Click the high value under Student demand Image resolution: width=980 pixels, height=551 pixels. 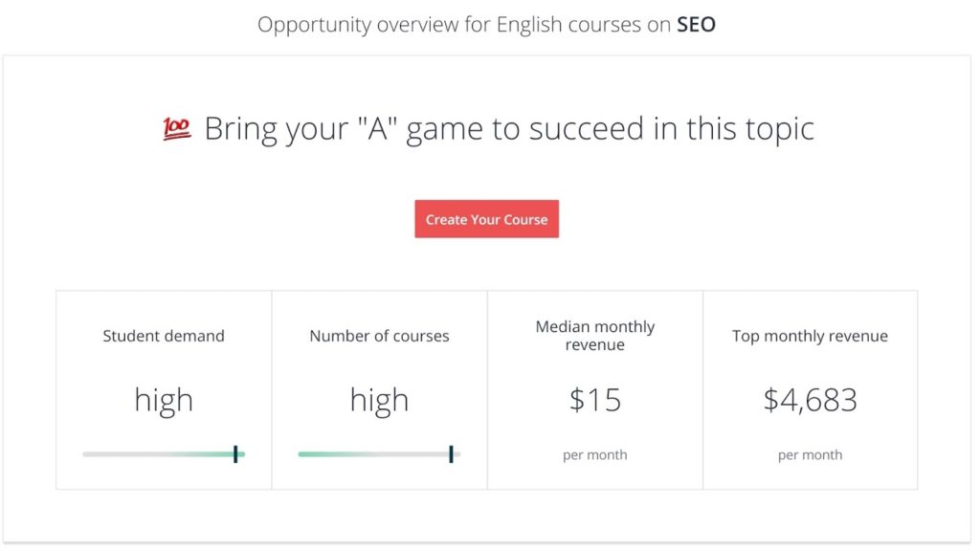pos(164,400)
